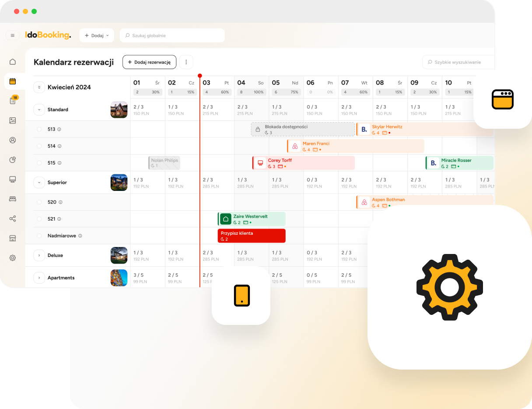Screen dimensions: 532x409
Task: Select the calendar icon in sidebar
Action: click(13, 81)
